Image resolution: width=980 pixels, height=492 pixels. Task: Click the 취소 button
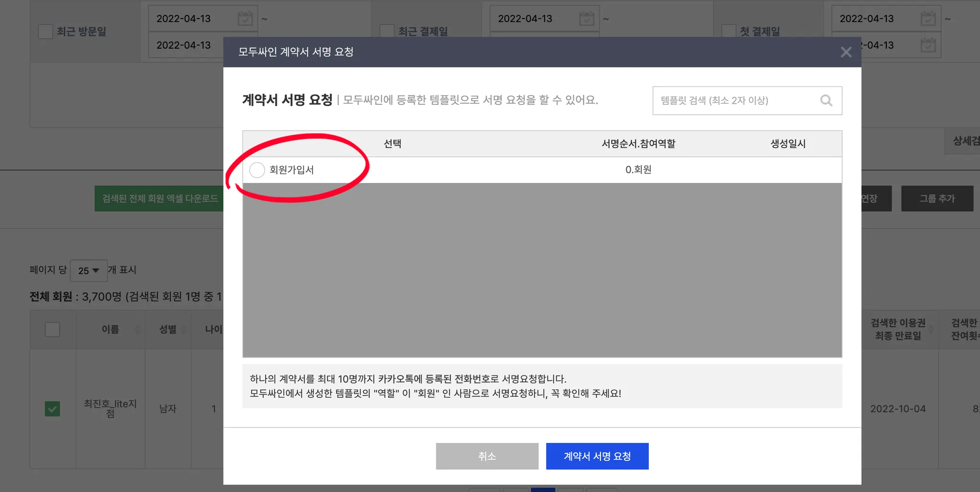(x=487, y=456)
